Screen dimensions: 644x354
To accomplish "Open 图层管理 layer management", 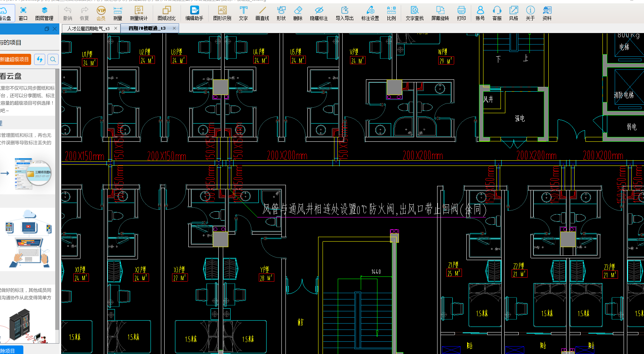I will [44, 13].
